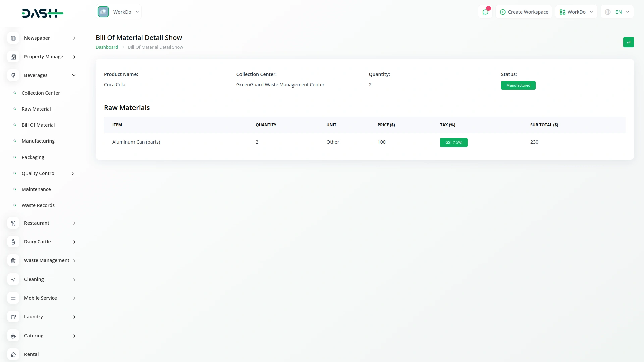644x362 pixels.
Task: Click the Beverages cup icon
Action: click(x=13, y=76)
